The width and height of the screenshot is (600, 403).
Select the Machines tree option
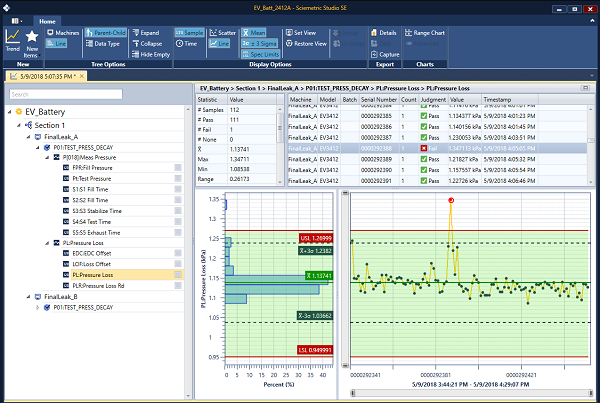62,33
